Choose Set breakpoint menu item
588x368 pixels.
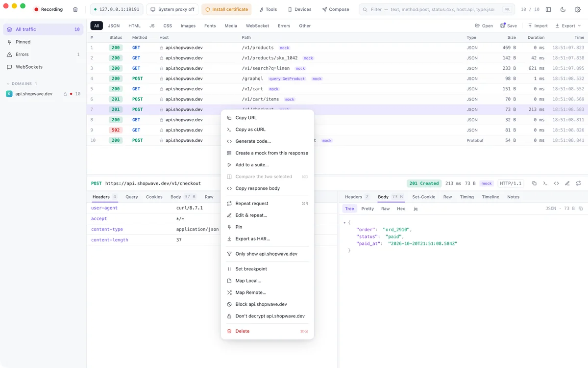268,269
